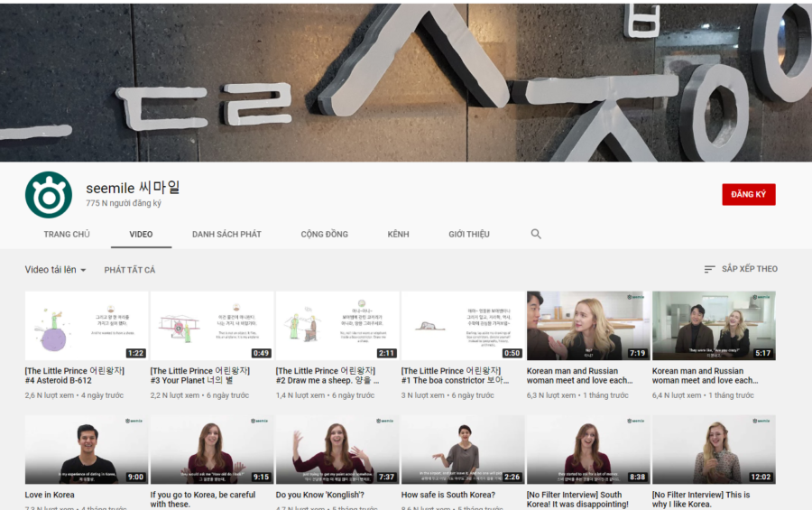This screenshot has width=812, height=510.
Task: Open thumbnail of Little Prince #4 Asteroid B-612
Action: [87, 326]
